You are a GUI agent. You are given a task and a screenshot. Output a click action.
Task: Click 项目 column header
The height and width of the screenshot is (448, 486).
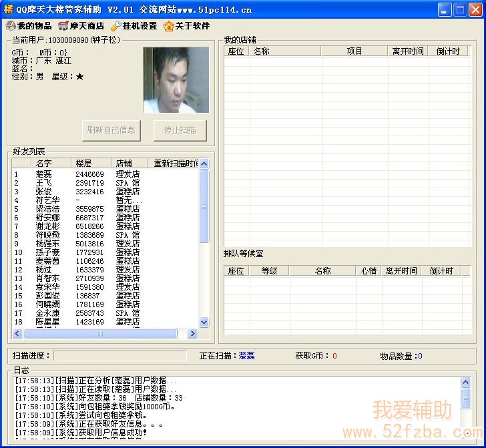point(354,51)
